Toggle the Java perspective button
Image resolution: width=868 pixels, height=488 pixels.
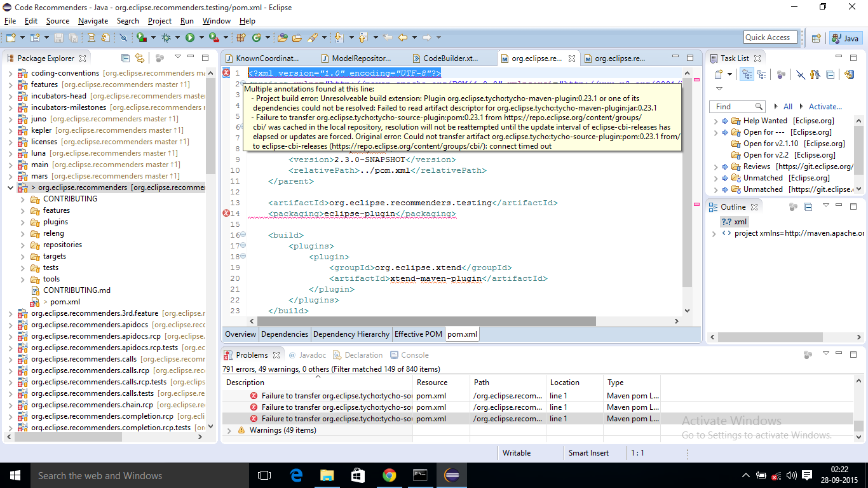point(845,38)
